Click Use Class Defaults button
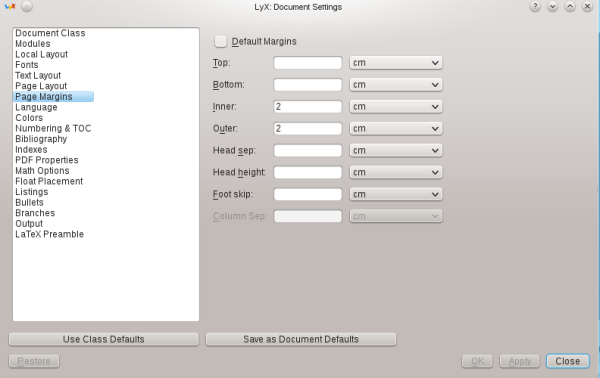 (x=104, y=339)
